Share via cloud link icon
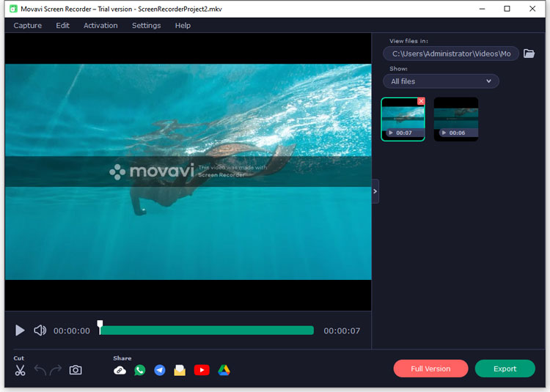550x392 pixels. [120, 370]
